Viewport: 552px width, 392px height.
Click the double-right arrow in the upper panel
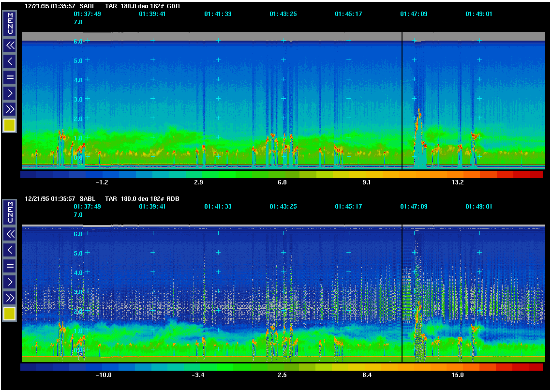coord(10,108)
